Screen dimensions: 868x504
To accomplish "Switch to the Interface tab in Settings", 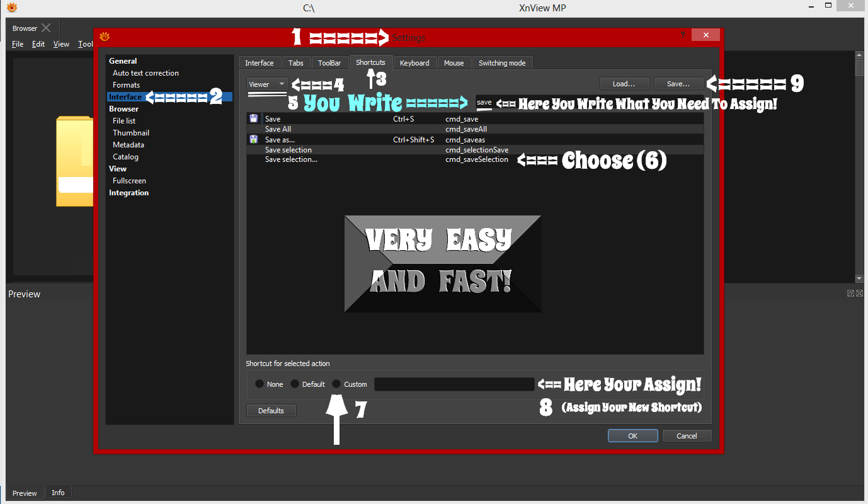I will coord(260,63).
